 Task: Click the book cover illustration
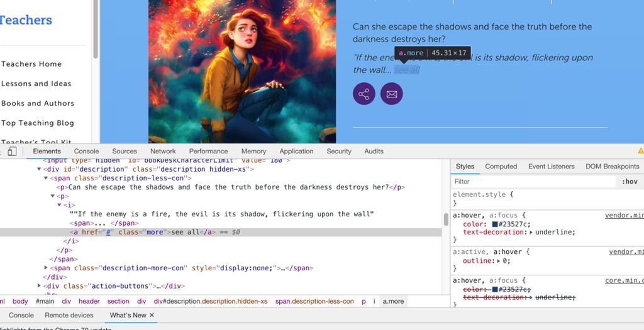tap(242, 72)
